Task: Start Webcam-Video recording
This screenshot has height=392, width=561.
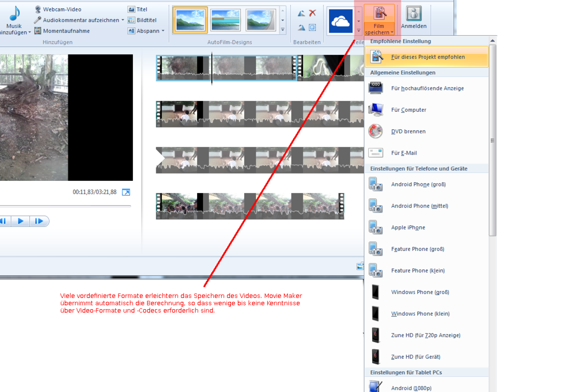Action: point(58,9)
